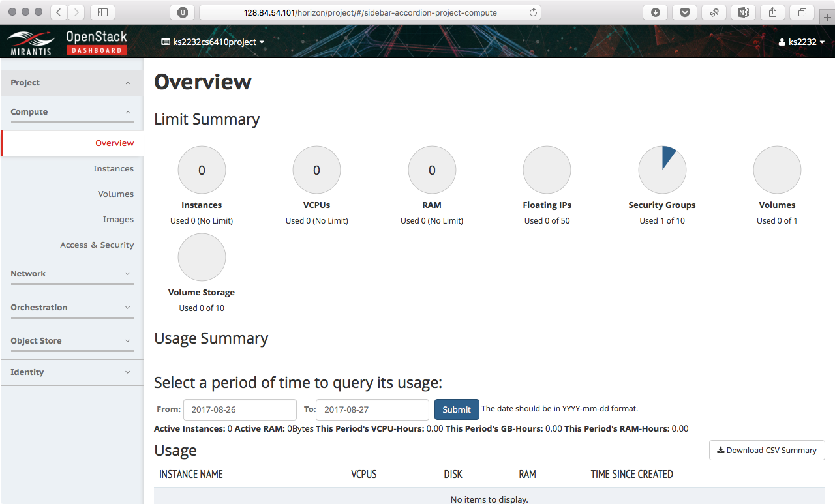The height and width of the screenshot is (504, 835).
Task: Open the Safari downloads icon
Action: 655,12
